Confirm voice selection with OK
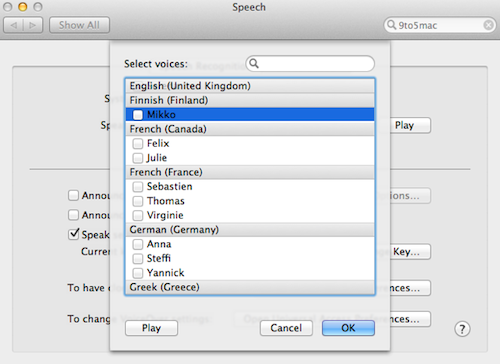 pos(348,328)
